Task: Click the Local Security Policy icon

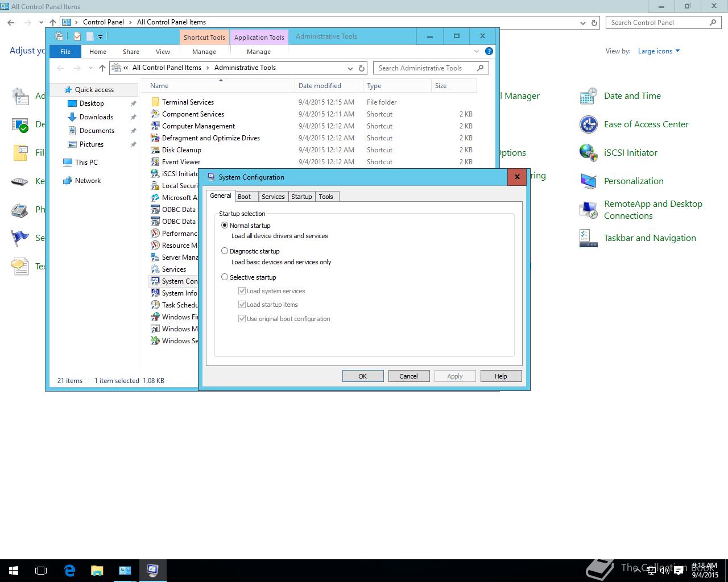Action: (155, 186)
